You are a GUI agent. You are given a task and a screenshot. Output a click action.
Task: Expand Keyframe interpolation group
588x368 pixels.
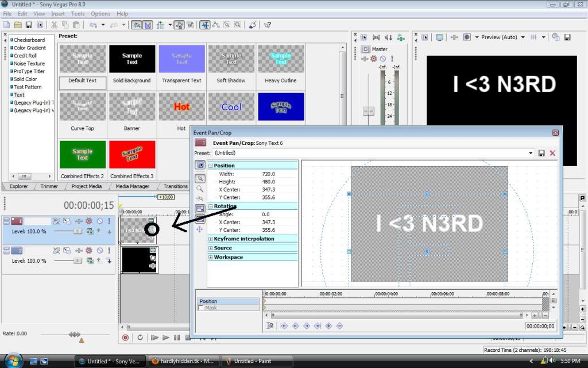click(x=210, y=239)
